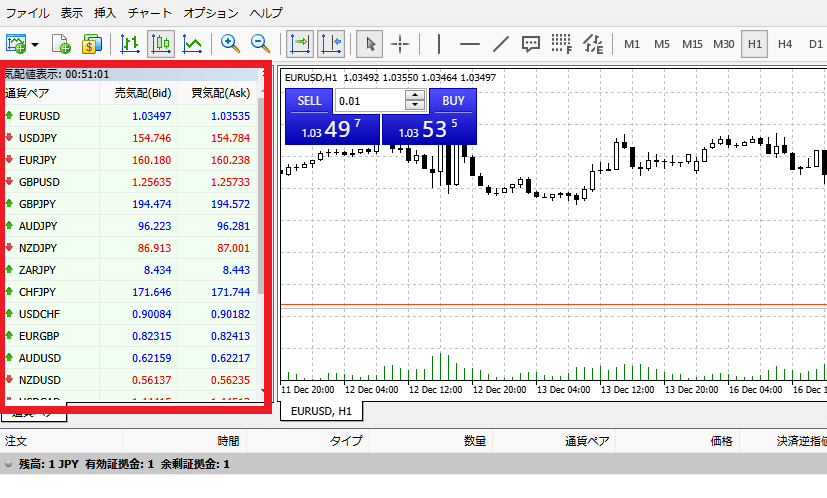Switch chart to candlestick display
This screenshot has height=498, width=827.
click(x=160, y=44)
